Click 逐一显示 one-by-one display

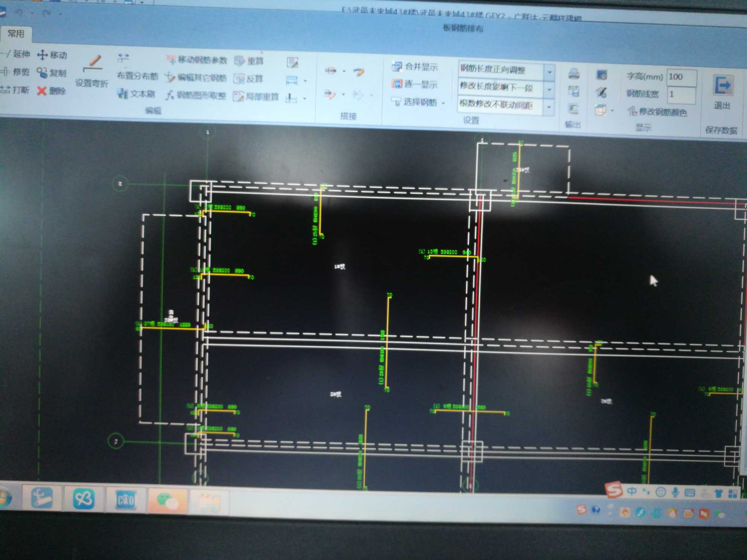pyautogui.click(x=414, y=84)
